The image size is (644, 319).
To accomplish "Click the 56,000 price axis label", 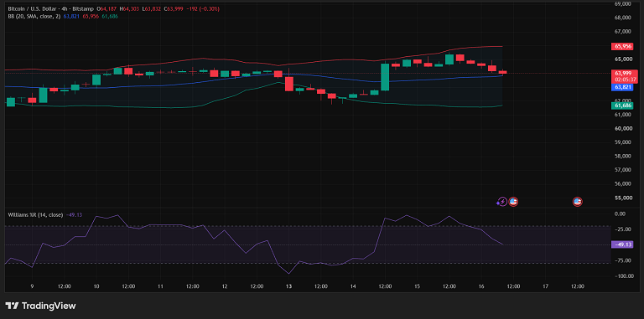I will click(x=624, y=183).
